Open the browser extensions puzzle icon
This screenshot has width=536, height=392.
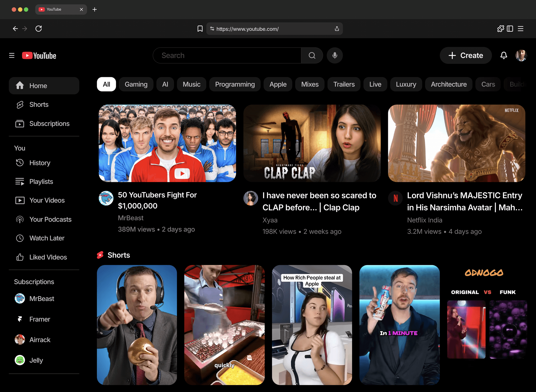tap(500, 29)
